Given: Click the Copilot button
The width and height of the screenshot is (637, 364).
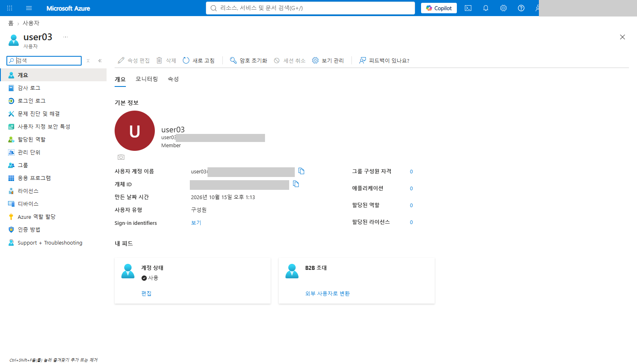Looking at the screenshot, I should tap(439, 8).
